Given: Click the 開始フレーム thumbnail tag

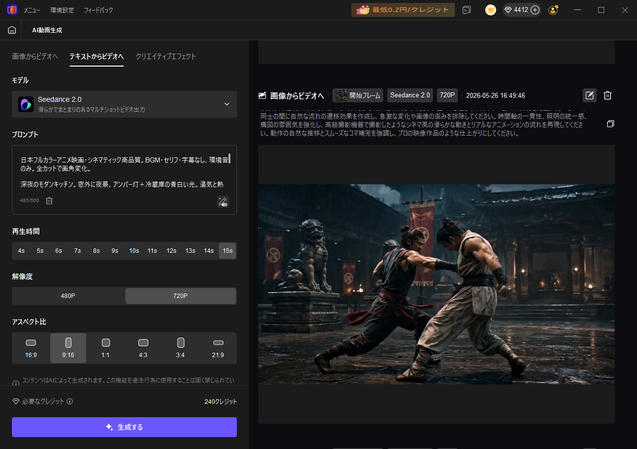Looking at the screenshot, I should 358,95.
